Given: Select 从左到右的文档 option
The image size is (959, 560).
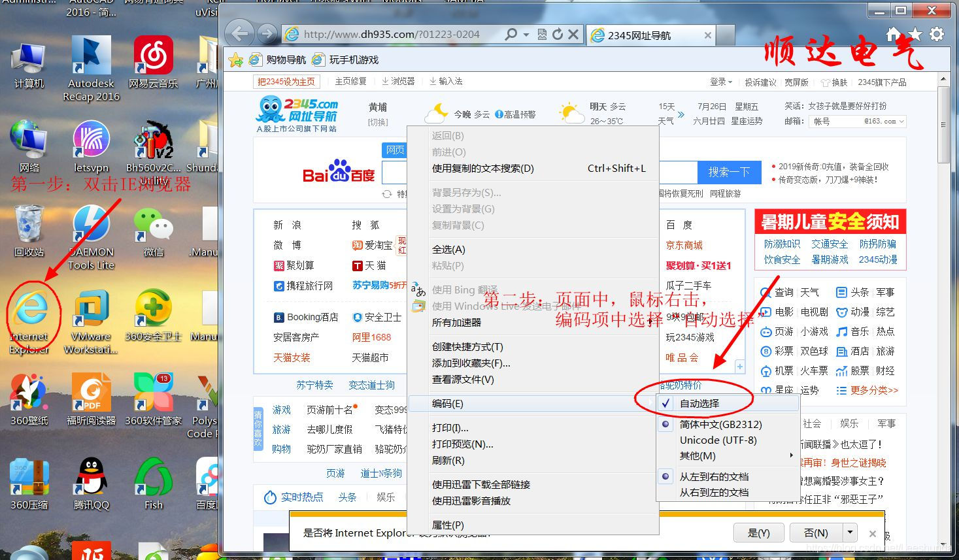Looking at the screenshot, I should pos(728,476).
